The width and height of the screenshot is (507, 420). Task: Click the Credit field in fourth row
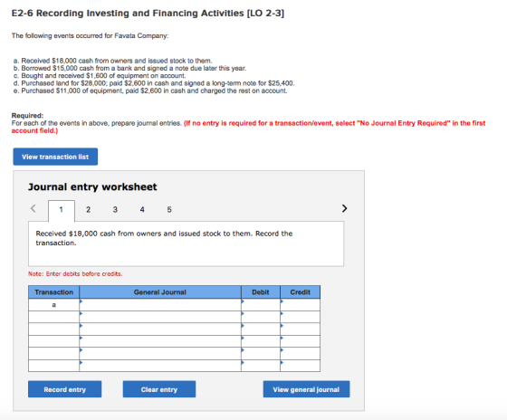(x=300, y=341)
